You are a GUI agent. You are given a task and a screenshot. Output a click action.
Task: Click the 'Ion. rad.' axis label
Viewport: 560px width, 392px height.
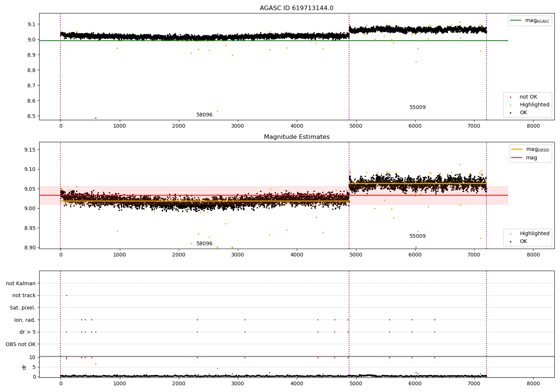point(25,320)
